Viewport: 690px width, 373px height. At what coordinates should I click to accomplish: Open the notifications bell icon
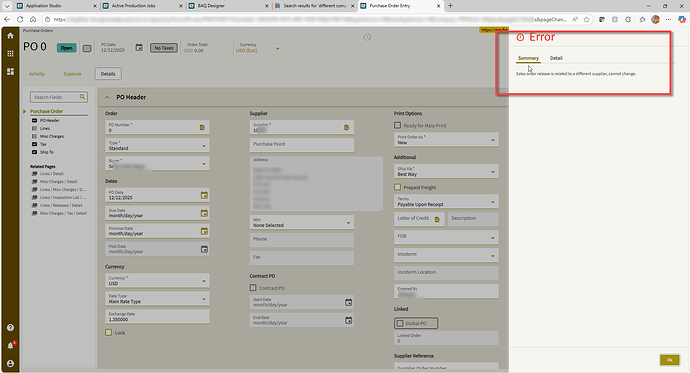[10, 345]
